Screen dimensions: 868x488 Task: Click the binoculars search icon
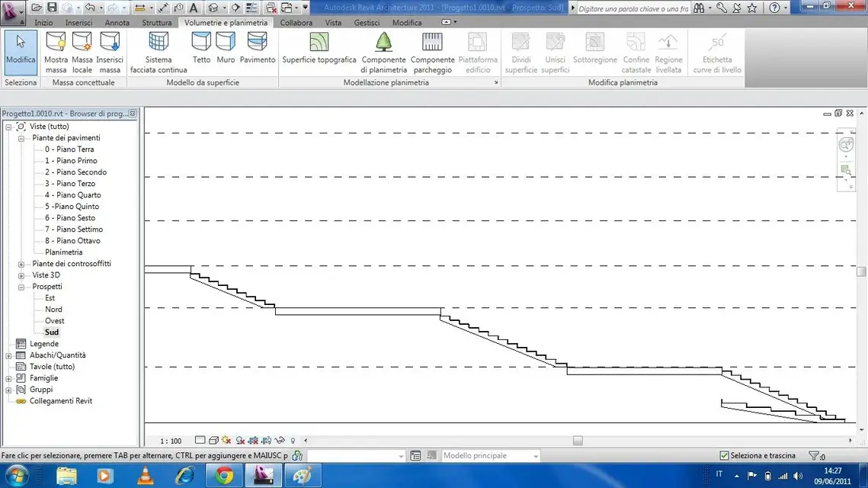(x=699, y=8)
